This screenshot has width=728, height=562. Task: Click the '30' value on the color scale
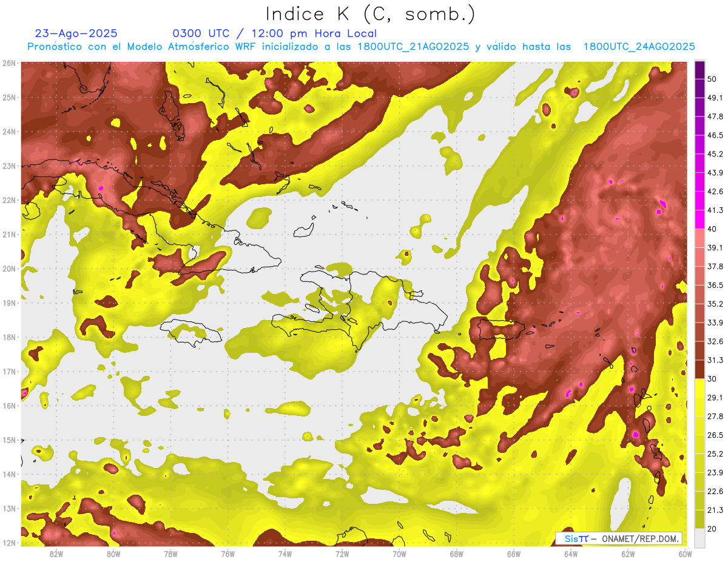coord(712,379)
